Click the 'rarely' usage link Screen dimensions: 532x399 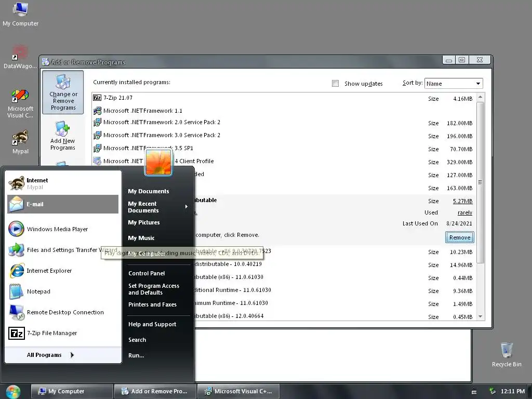pyautogui.click(x=465, y=212)
